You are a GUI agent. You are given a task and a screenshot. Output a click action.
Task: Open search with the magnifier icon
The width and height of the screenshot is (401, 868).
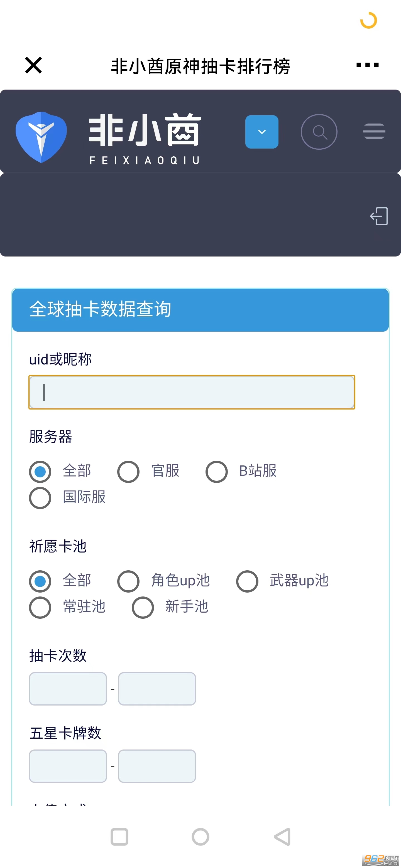click(x=319, y=132)
